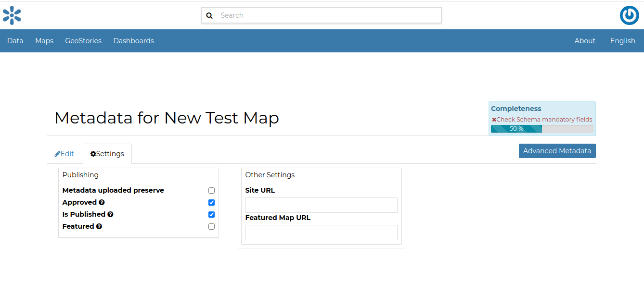644x283 pixels.
Task: Click the GeoNode logo icon
Action: (12, 15)
